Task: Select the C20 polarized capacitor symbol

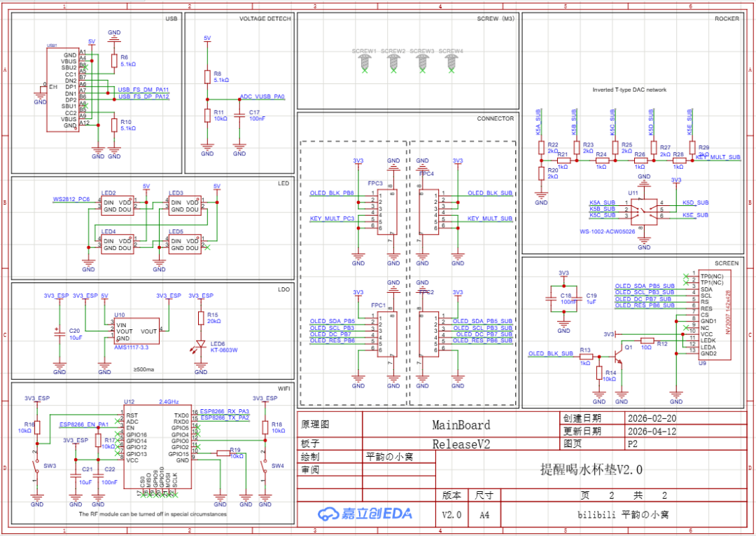Action: point(59,334)
